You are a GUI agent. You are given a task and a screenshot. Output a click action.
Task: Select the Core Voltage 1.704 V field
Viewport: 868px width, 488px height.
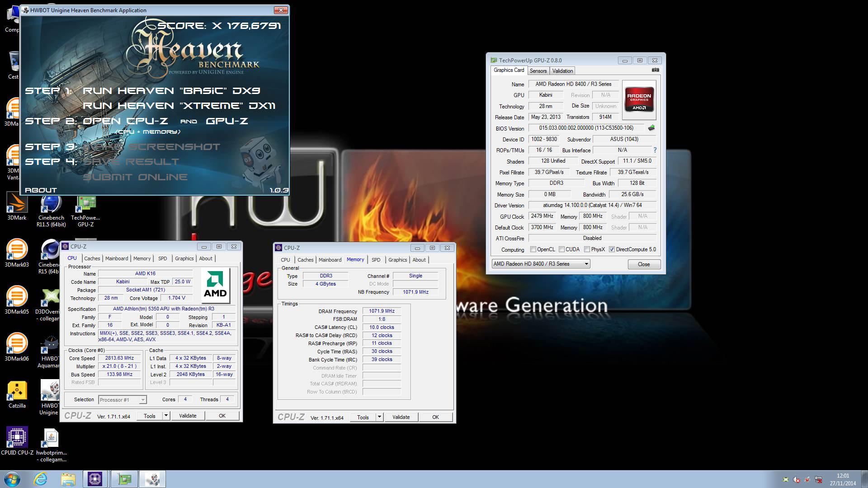click(x=177, y=298)
